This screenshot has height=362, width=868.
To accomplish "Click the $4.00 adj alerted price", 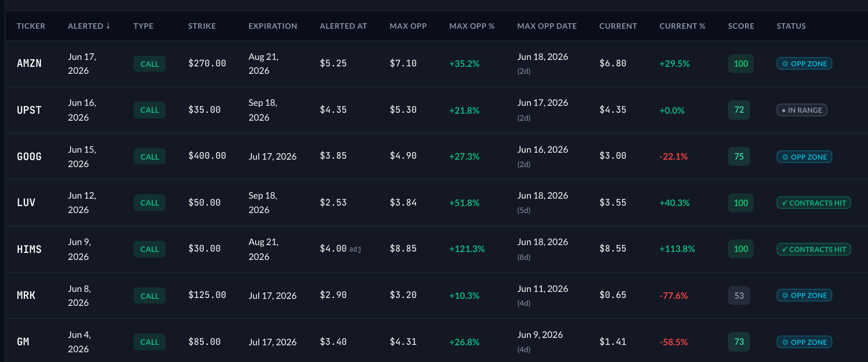I will pyautogui.click(x=341, y=249).
